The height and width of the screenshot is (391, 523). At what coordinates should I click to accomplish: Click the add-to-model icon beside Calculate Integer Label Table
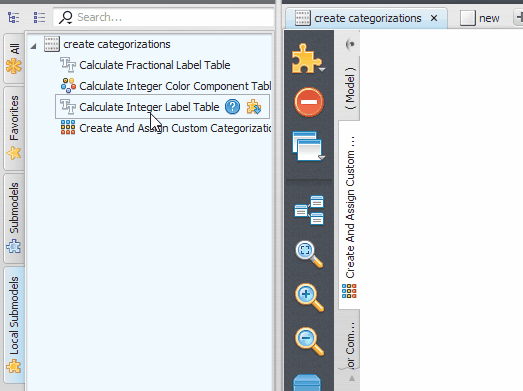click(254, 107)
